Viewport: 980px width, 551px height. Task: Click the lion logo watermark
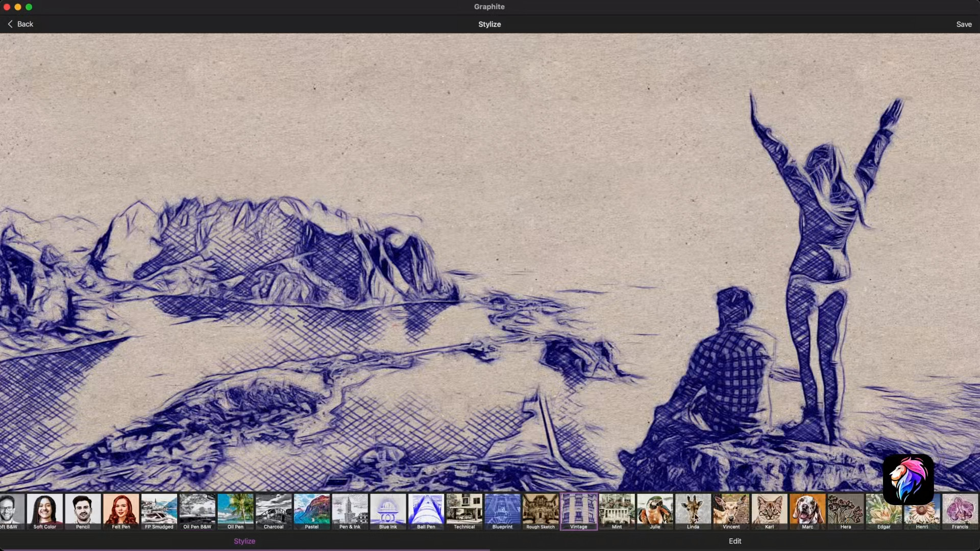909,480
